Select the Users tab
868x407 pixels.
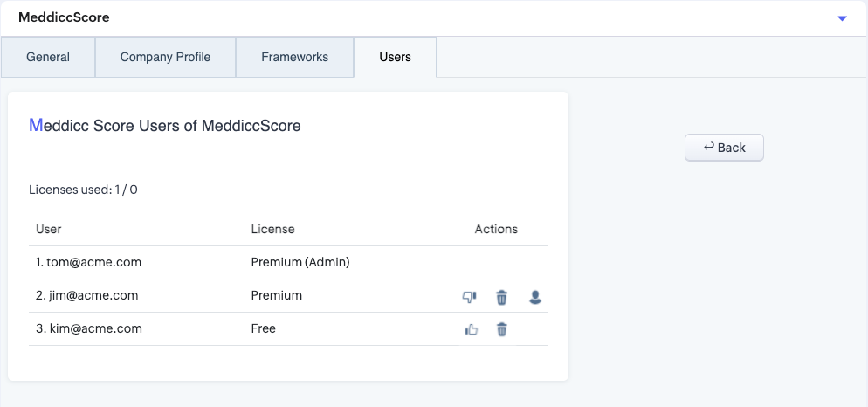pyautogui.click(x=395, y=58)
